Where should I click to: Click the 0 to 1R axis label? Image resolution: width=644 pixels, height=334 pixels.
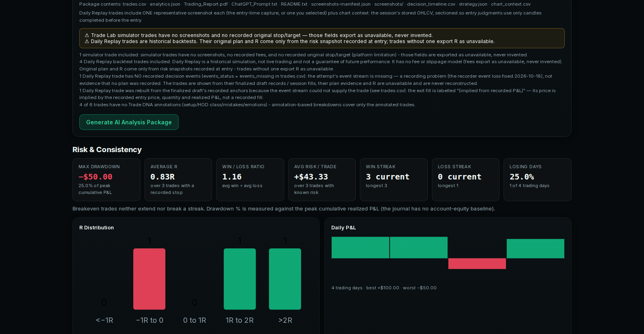pos(195,320)
